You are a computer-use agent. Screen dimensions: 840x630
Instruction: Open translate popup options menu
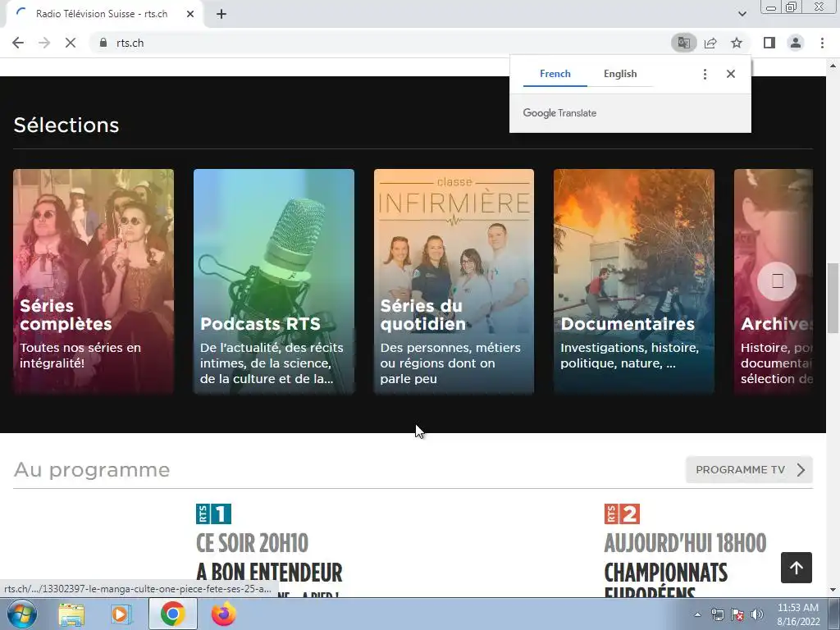705,74
